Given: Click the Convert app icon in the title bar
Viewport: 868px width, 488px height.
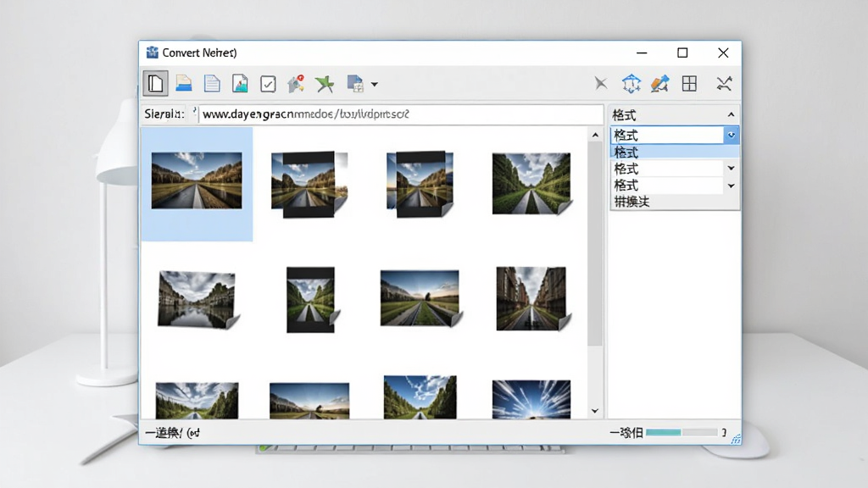Looking at the screenshot, I should (x=153, y=53).
